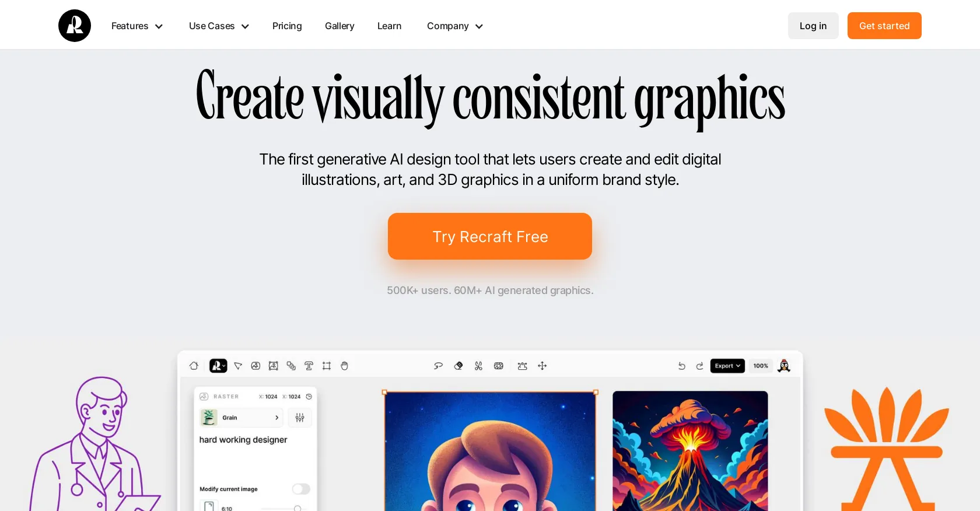Image resolution: width=980 pixels, height=511 pixels.
Task: Click the 500K+ users statistics text
Action: [x=490, y=290]
